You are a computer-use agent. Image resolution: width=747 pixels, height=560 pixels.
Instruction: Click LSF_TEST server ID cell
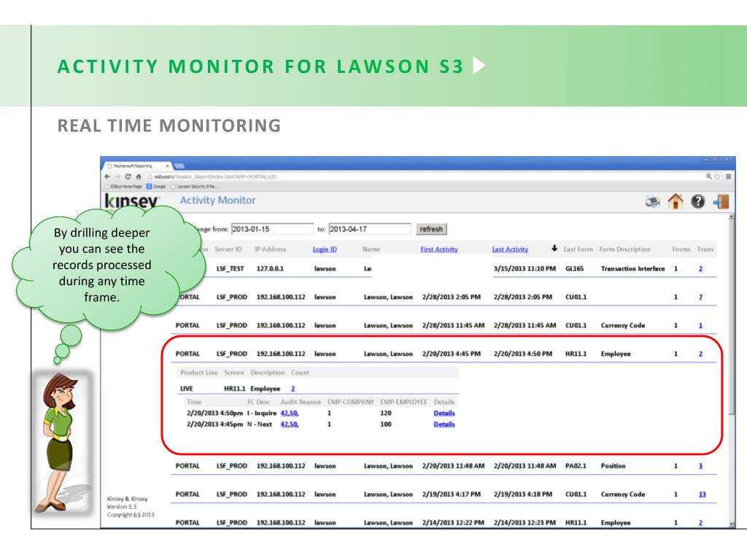click(230, 268)
